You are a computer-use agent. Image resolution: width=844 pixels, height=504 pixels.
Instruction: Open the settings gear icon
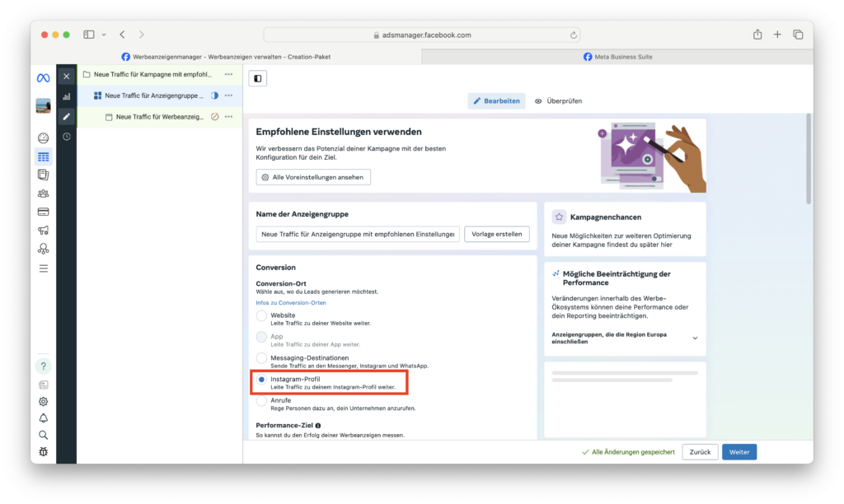pos(43,402)
